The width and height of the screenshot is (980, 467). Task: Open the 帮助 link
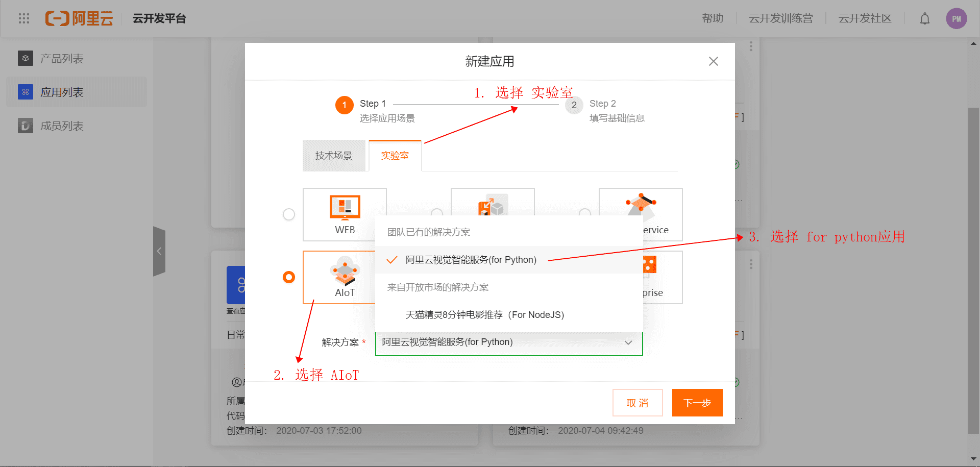(713, 18)
